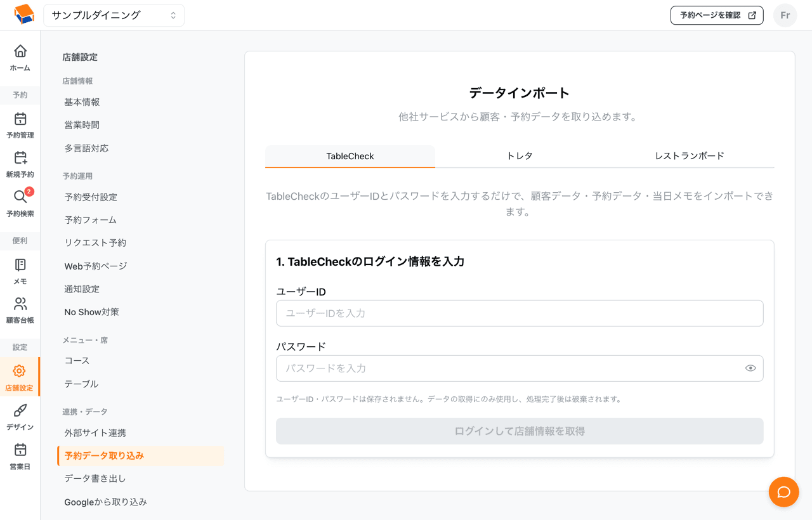This screenshot has width=812, height=520.
Task: Click the 店舗設定 heading in settings panel
Action: click(x=80, y=57)
